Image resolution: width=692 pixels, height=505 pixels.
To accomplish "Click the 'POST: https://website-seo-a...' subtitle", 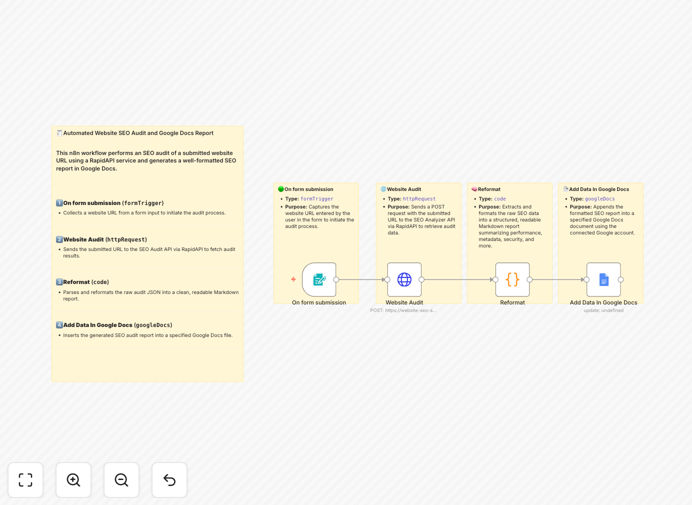I will [403, 310].
